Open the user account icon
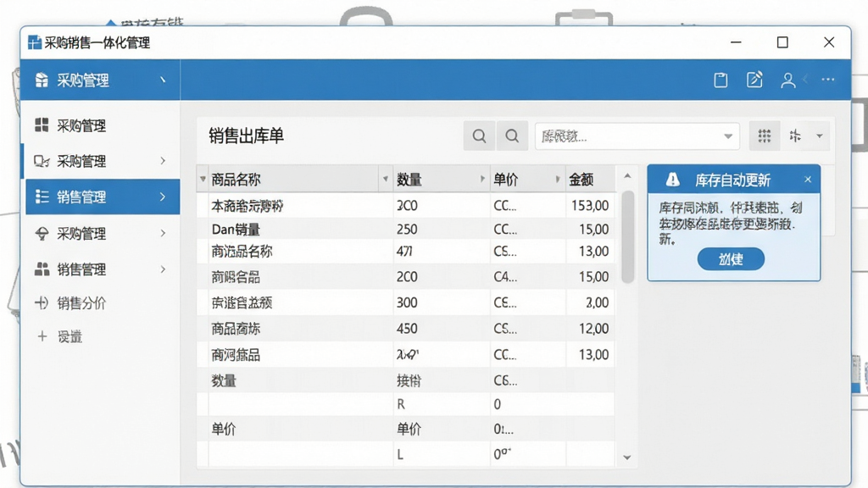The height and width of the screenshot is (488, 868). 787,80
